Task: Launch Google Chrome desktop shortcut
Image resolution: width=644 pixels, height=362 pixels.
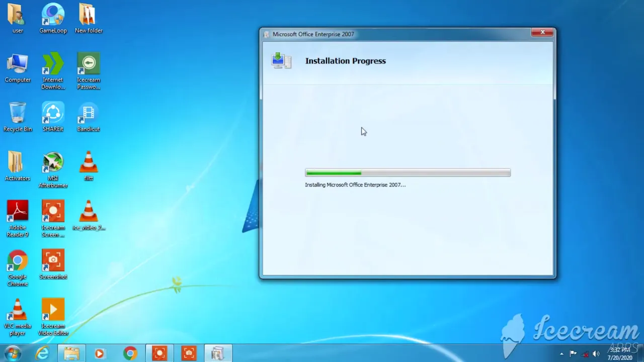Action: pyautogui.click(x=18, y=268)
